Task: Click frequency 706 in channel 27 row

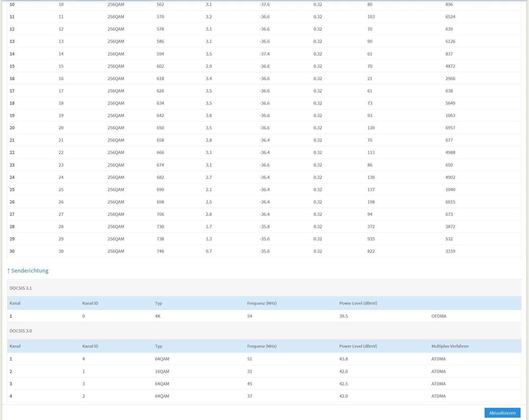Action: (160, 214)
